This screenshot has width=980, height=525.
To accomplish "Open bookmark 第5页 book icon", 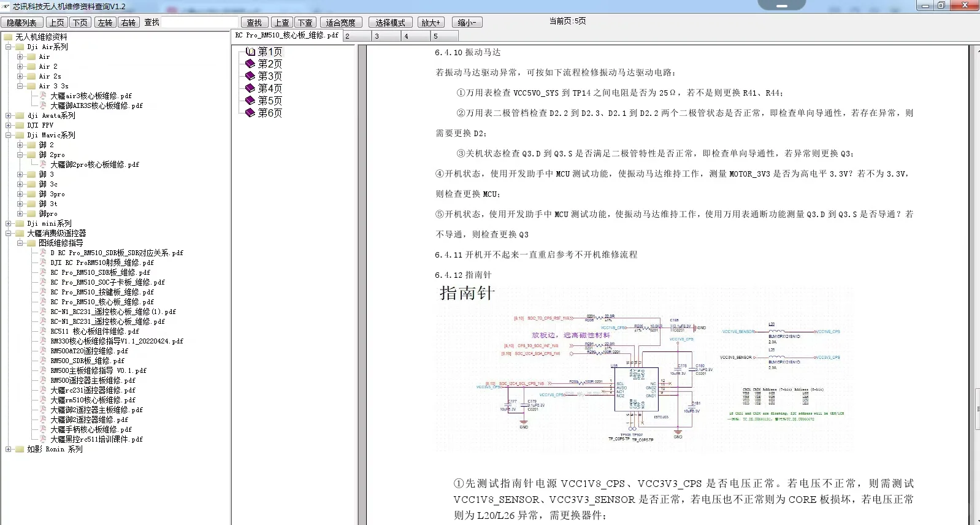I will (x=250, y=101).
